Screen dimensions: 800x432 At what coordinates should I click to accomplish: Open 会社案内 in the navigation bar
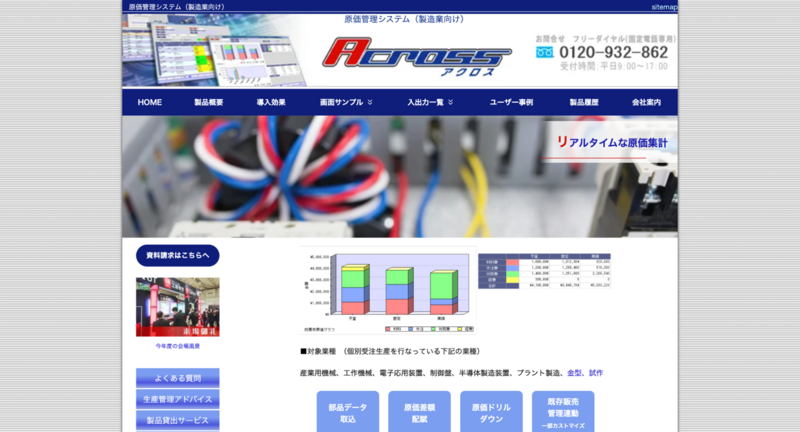(x=646, y=103)
